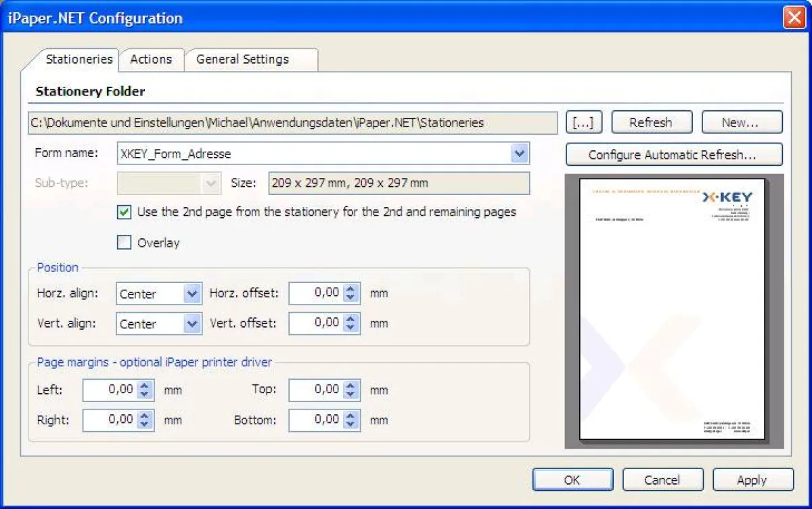
Task: Click the [...] browse folder button
Action: 582,123
